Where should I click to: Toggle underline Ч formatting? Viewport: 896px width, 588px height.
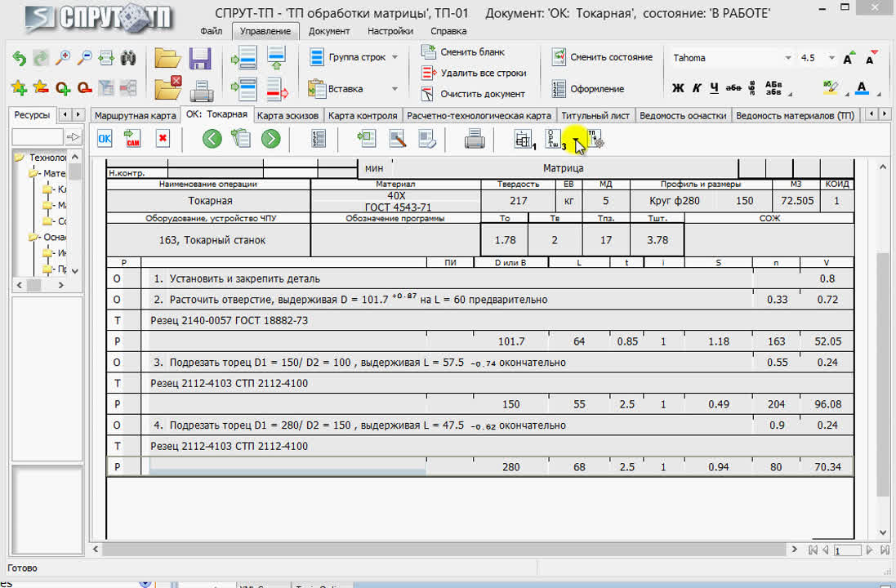tap(715, 88)
